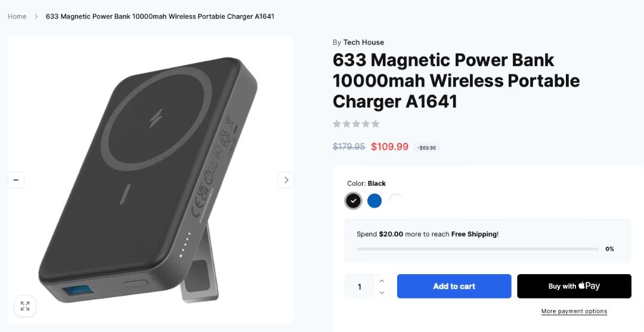
Task: Select the Black color option
Action: tap(353, 201)
